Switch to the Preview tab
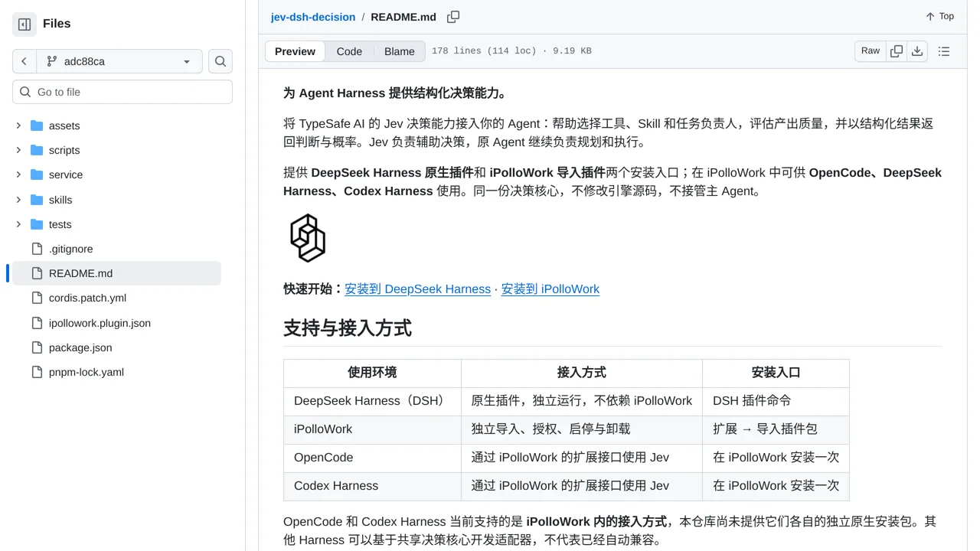The image size is (980, 551). [295, 51]
